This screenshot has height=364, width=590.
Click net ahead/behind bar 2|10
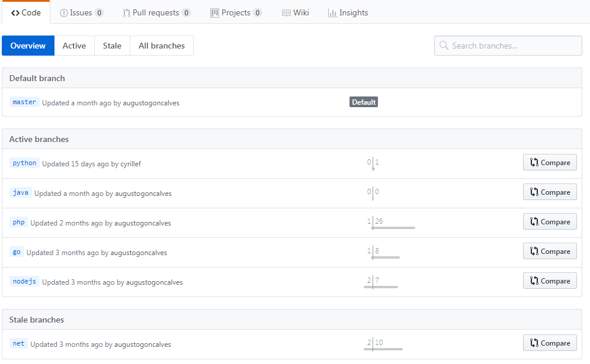click(383, 344)
